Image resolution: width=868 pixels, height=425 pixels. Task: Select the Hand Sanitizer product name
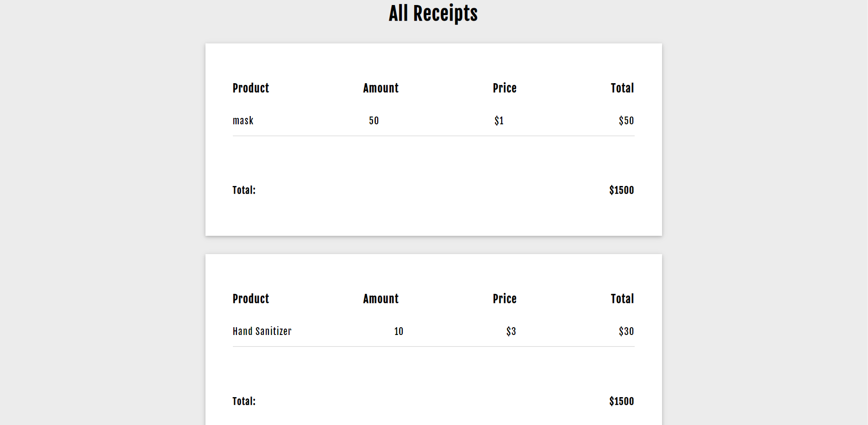click(262, 331)
